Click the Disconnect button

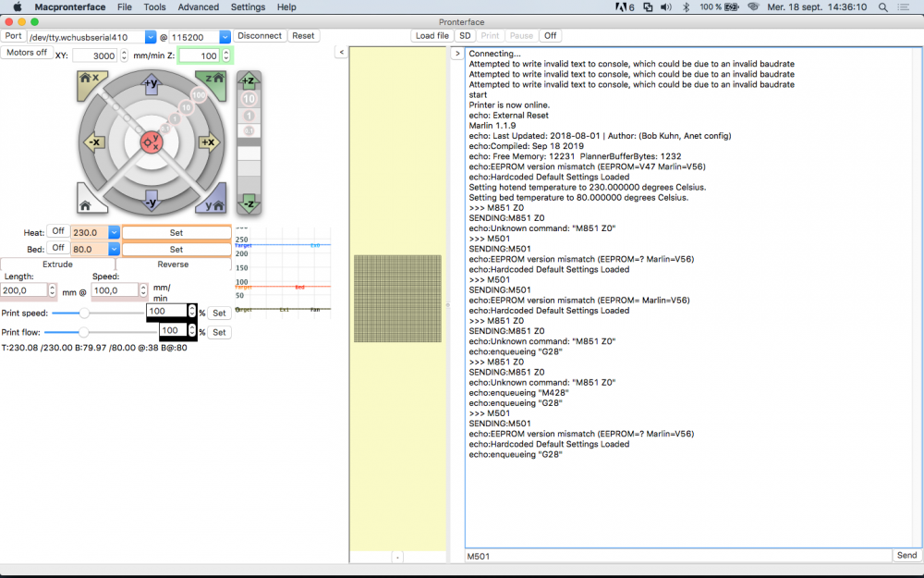(260, 35)
